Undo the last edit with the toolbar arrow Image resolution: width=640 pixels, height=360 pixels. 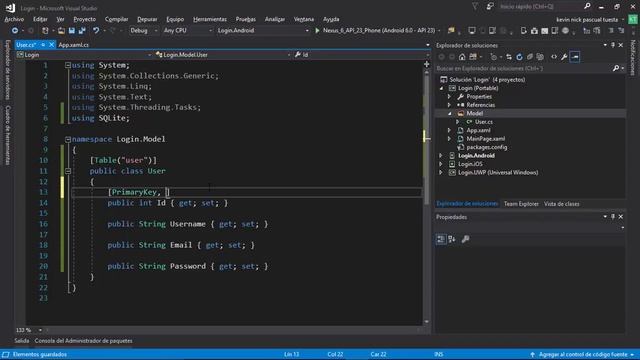click(x=96, y=31)
